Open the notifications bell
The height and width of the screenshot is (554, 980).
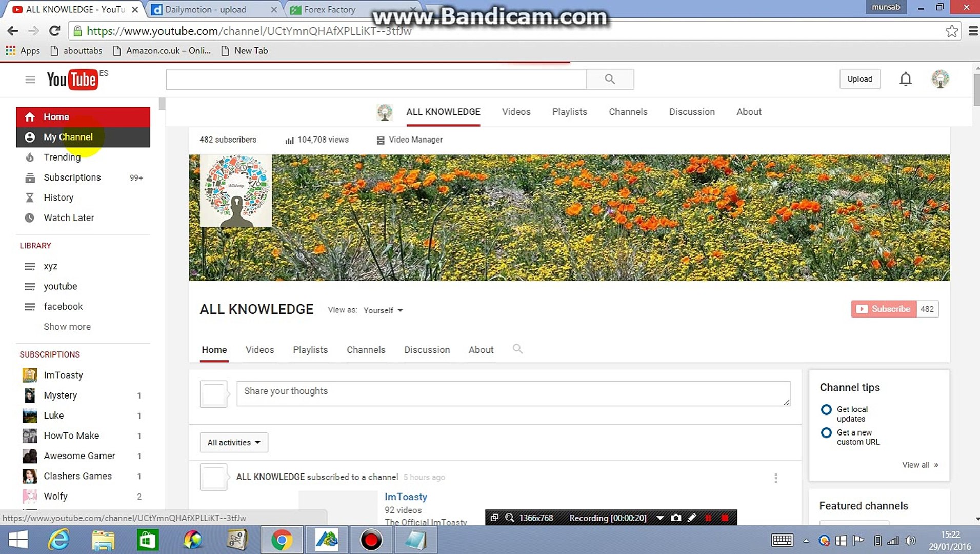pos(906,79)
